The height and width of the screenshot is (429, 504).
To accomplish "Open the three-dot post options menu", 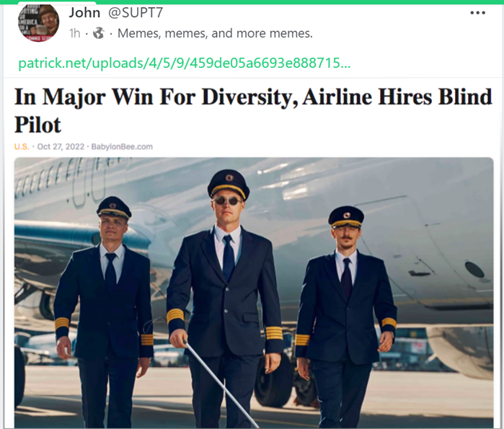I will pos(477,13).
